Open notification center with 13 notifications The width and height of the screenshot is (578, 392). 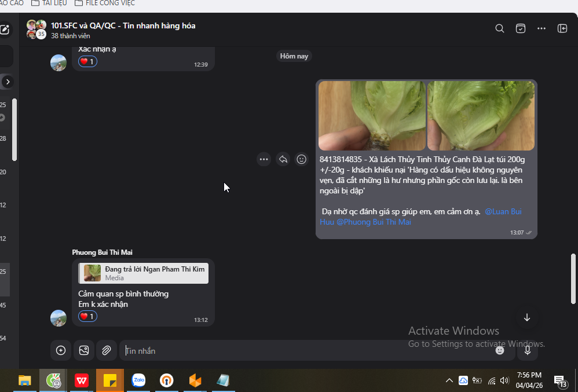(560, 381)
